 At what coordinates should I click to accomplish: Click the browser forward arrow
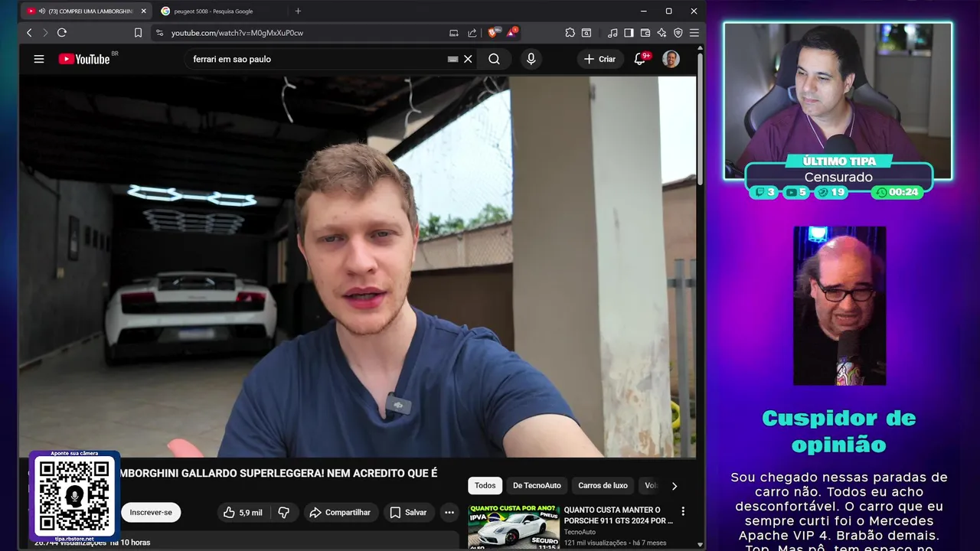pyautogui.click(x=45, y=33)
